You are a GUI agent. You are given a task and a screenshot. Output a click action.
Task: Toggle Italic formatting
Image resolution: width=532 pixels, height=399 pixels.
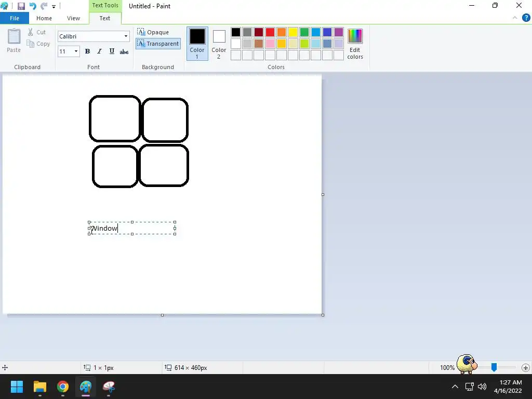tap(99, 51)
